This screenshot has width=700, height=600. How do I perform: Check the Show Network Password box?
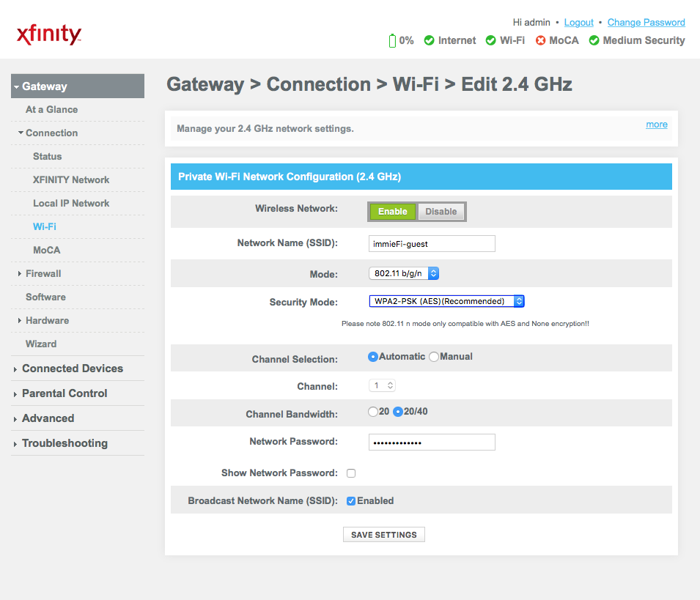(x=351, y=473)
